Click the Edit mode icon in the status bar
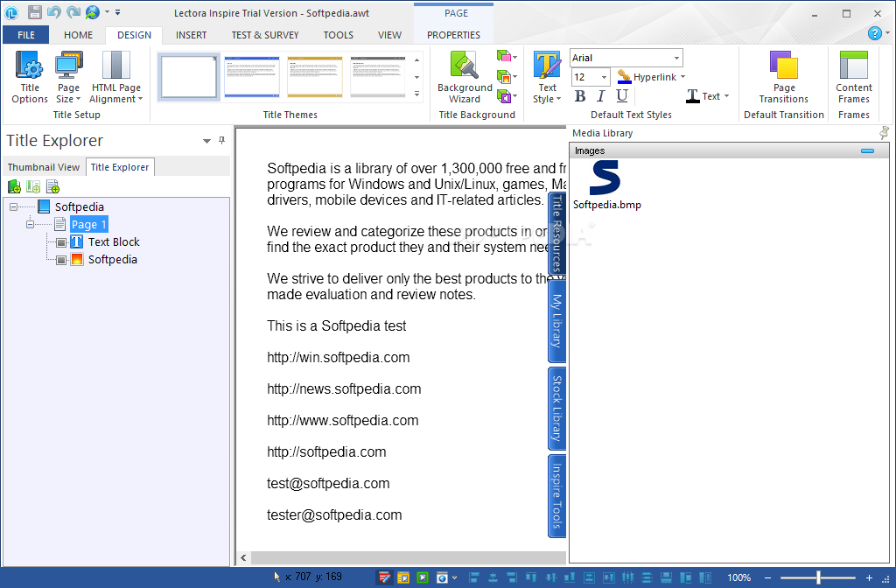Image resolution: width=896 pixels, height=588 pixels. (x=385, y=577)
